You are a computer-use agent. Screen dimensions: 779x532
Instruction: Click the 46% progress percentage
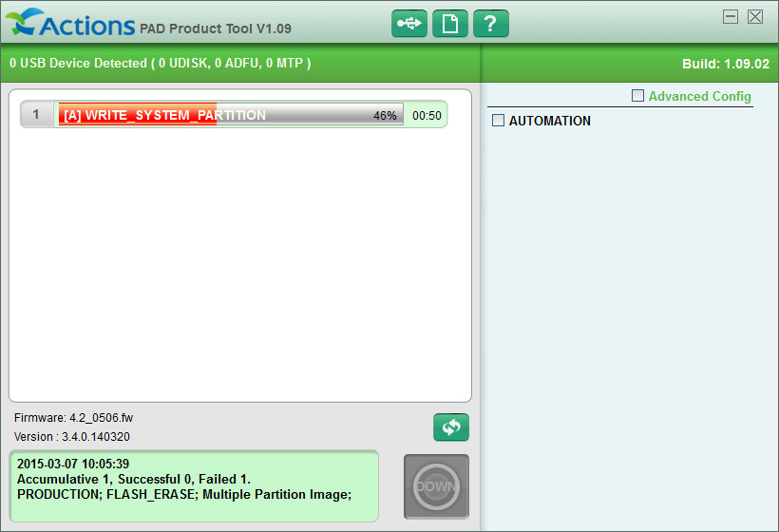coord(385,116)
